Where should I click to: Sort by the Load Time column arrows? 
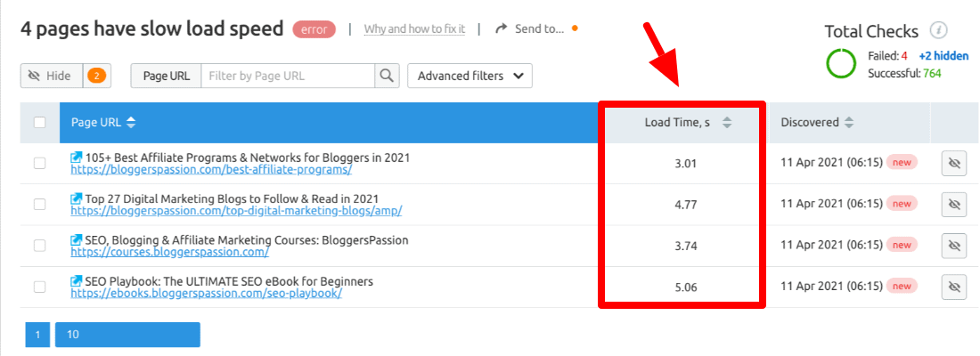[x=726, y=123]
